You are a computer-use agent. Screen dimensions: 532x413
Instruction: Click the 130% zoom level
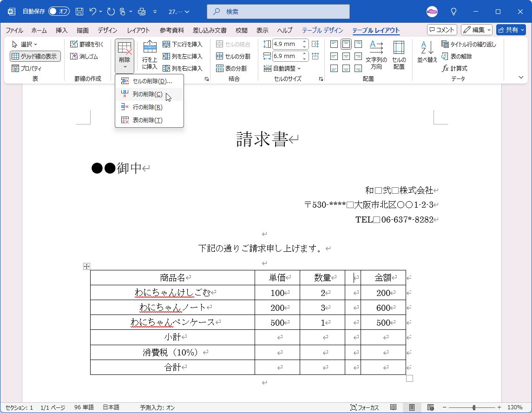515,407
